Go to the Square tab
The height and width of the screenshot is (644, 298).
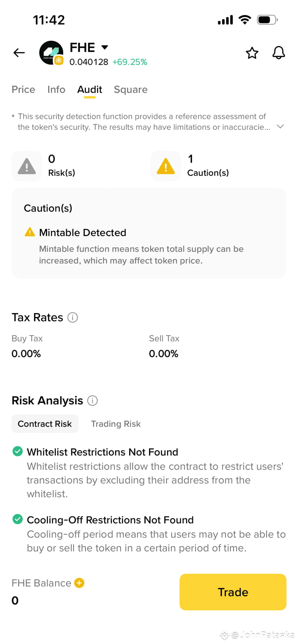(x=131, y=89)
